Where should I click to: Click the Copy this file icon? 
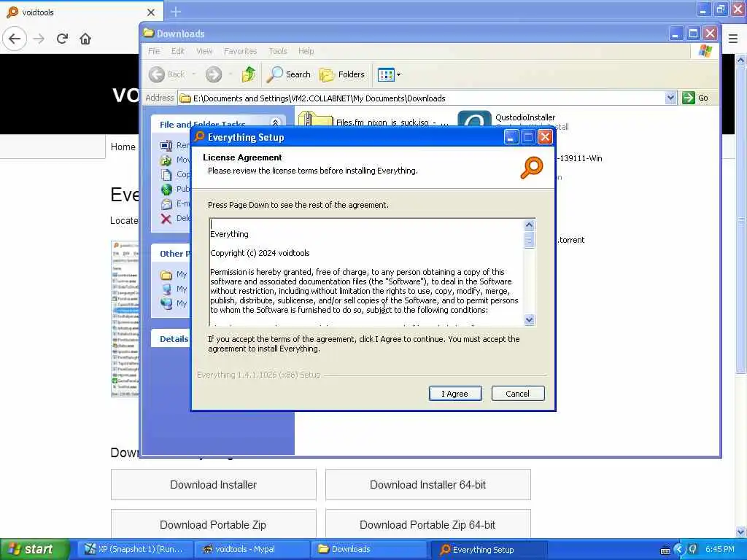[166, 175]
